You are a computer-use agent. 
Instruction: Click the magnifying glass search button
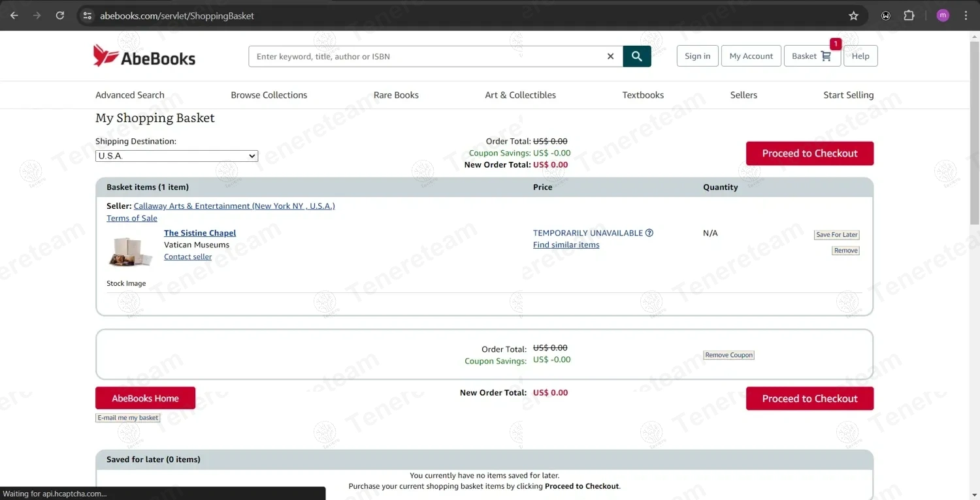point(636,57)
